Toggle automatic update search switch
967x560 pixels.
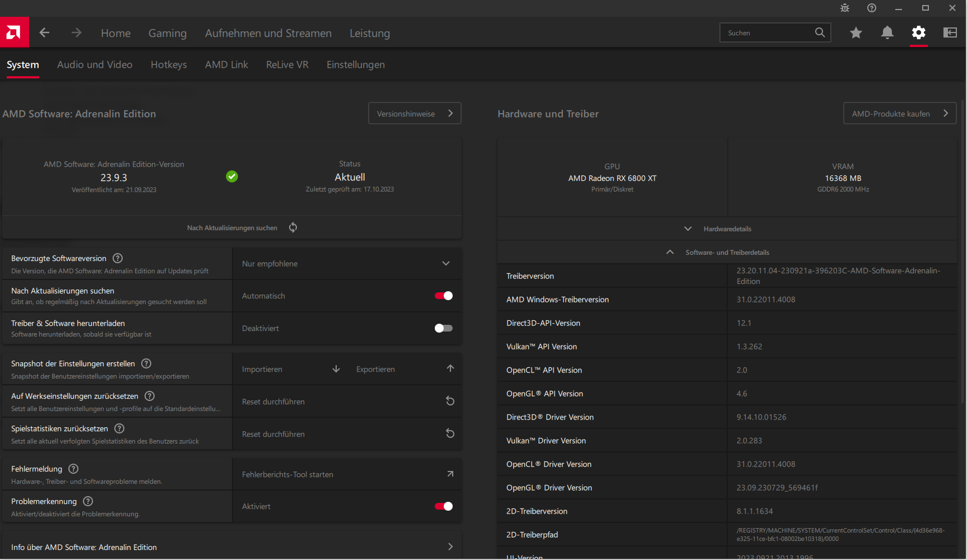pyautogui.click(x=444, y=296)
